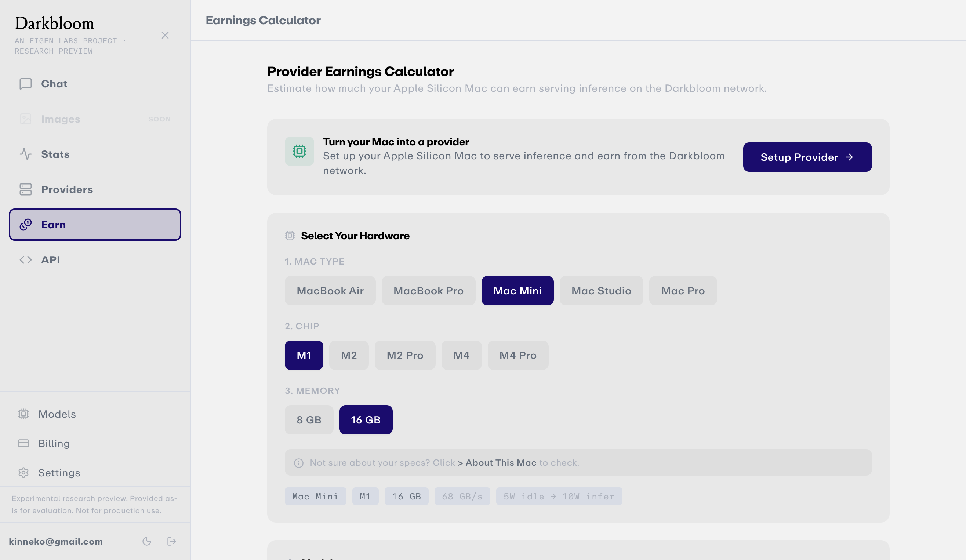Image resolution: width=966 pixels, height=560 pixels.
Task: Click the Setup Provider button
Action: click(807, 157)
